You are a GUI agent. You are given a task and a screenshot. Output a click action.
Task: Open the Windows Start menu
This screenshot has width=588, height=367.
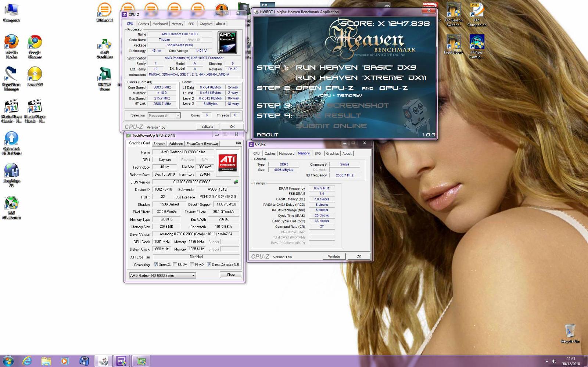click(8, 361)
